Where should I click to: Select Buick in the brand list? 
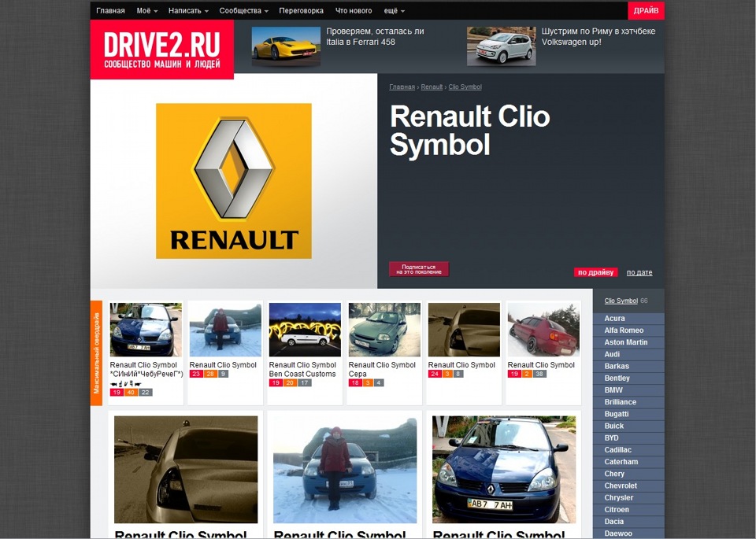pos(628,426)
